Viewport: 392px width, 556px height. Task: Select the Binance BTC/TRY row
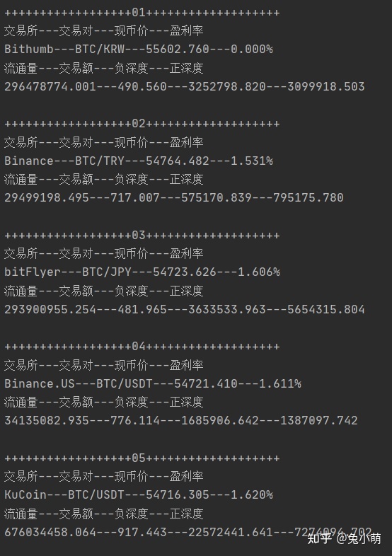click(139, 161)
